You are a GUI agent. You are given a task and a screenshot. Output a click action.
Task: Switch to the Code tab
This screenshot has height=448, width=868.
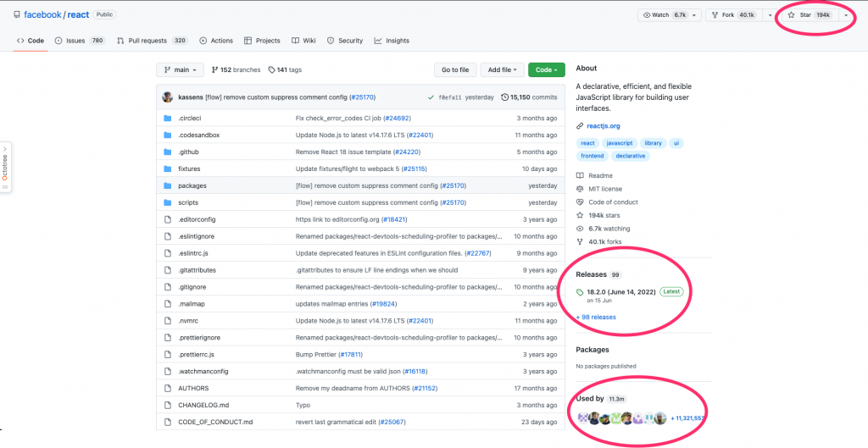point(31,41)
